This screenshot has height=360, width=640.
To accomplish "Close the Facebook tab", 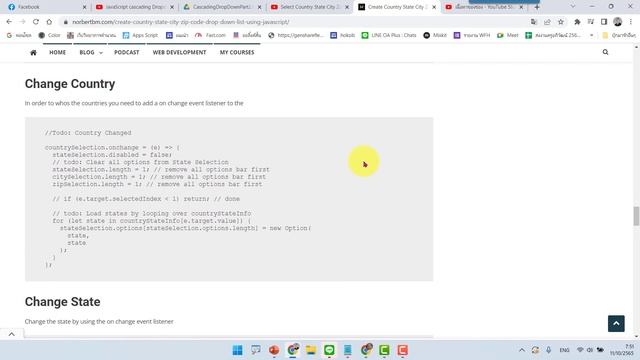I will [84, 7].
